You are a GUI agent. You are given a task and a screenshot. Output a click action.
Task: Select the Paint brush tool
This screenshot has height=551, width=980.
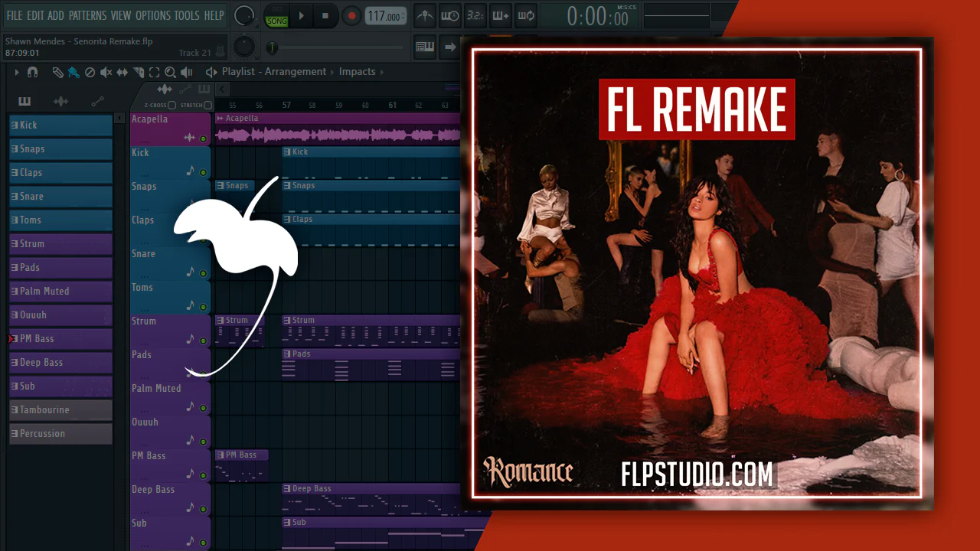tap(73, 72)
